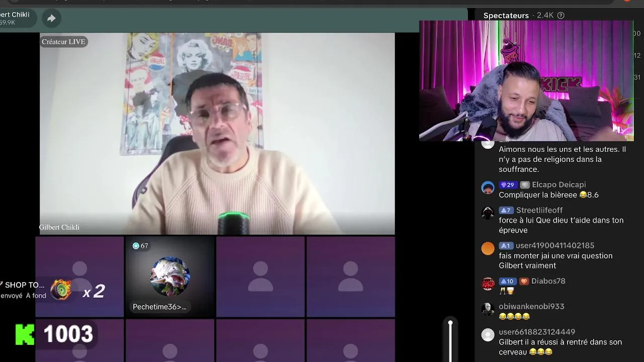Screen dimensions: 644x362
Task: Click the 1003 counter number
Action: pyautogui.click(x=68, y=334)
